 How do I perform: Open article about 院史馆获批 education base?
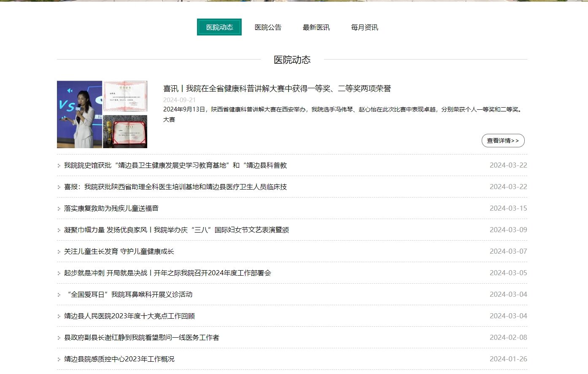[175, 165]
